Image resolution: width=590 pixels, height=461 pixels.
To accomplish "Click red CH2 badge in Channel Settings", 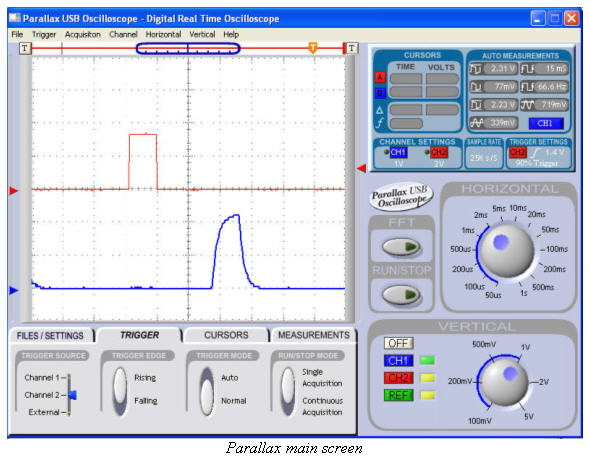I will point(439,152).
